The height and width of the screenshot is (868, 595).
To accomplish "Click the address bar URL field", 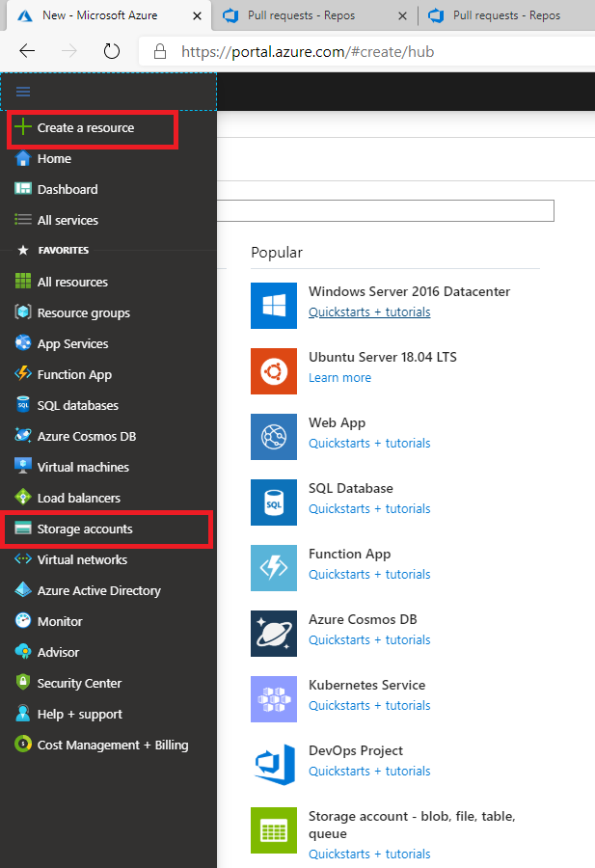I will [366, 51].
